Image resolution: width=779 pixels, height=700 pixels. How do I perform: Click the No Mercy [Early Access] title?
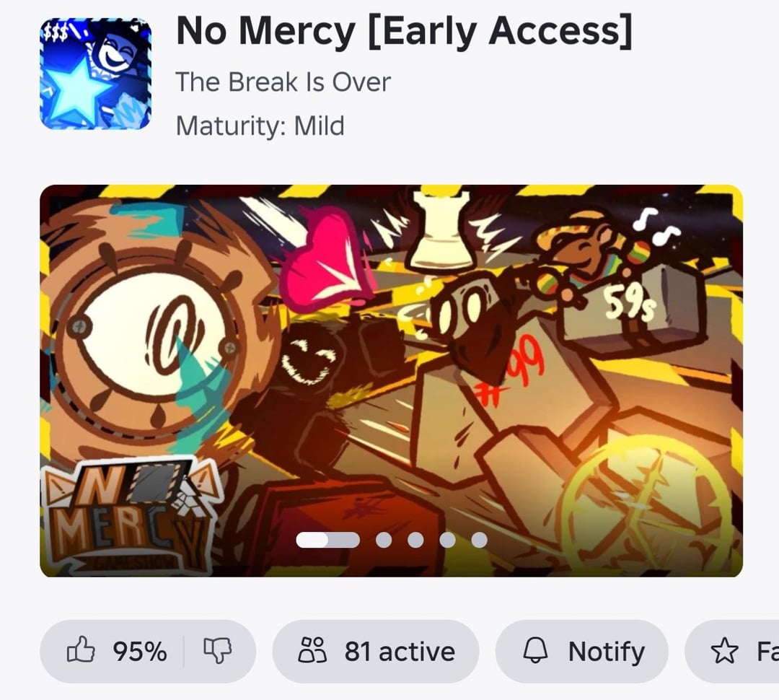(405, 32)
